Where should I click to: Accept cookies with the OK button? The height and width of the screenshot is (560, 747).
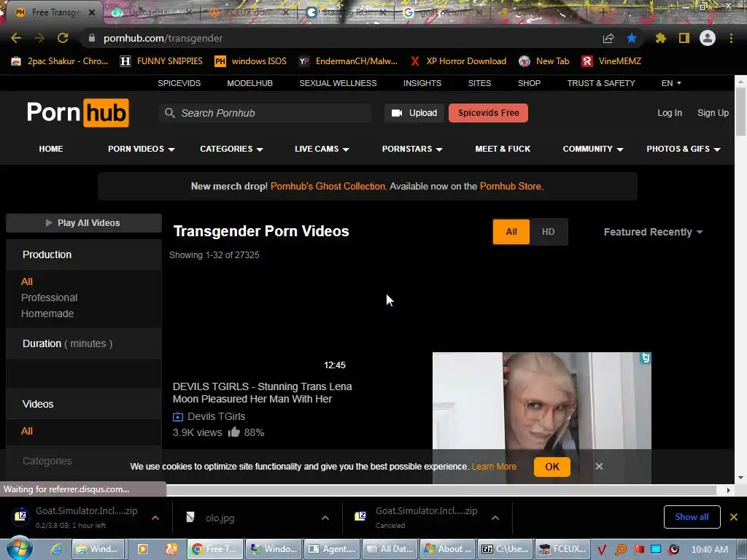pyautogui.click(x=552, y=467)
